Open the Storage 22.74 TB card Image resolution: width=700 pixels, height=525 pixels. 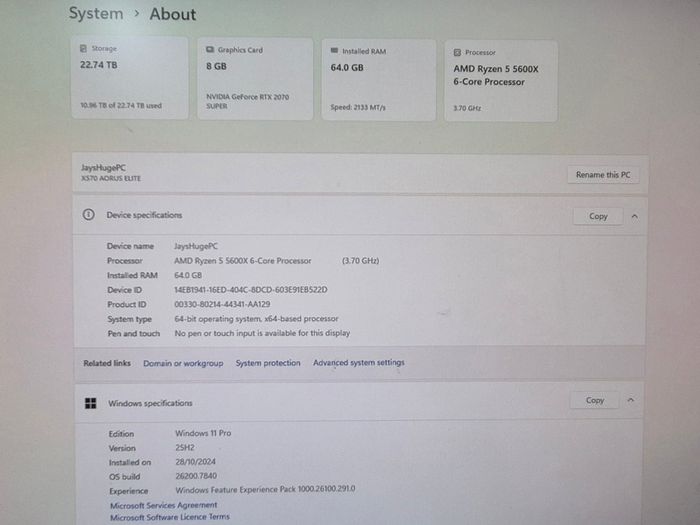pyautogui.click(x=129, y=78)
